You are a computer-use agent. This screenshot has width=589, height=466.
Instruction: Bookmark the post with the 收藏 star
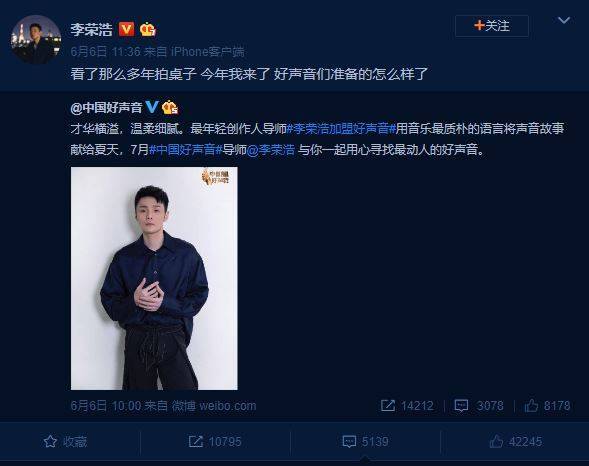tap(65, 442)
